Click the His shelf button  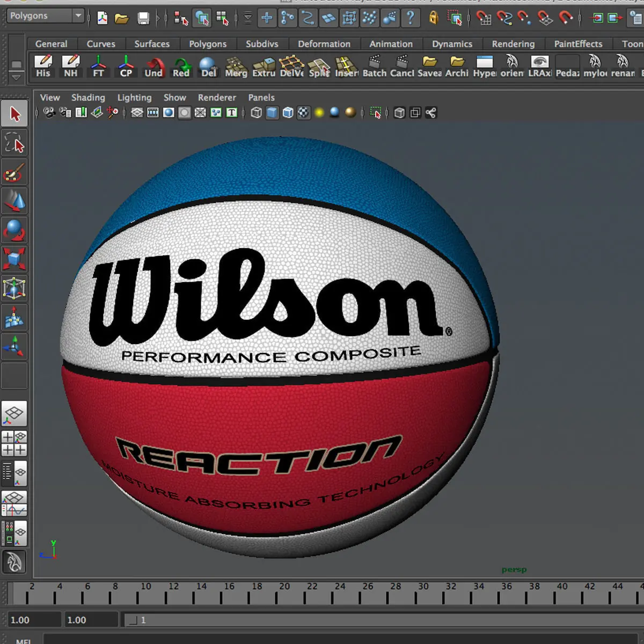43,66
